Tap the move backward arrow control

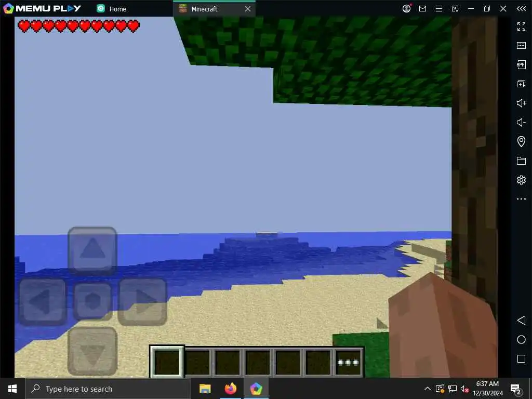pyautogui.click(x=92, y=352)
